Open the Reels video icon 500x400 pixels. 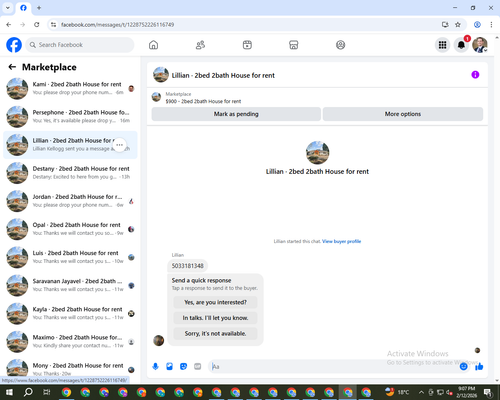(x=247, y=45)
